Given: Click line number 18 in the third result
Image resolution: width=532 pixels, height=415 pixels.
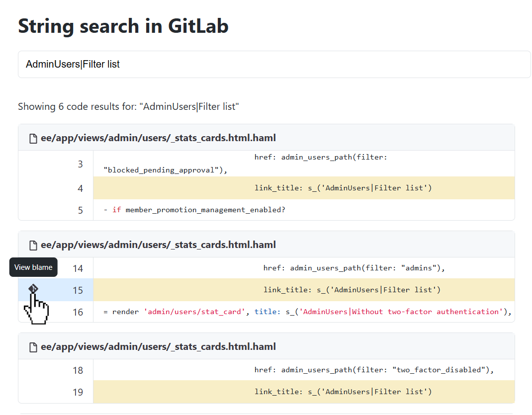Looking at the screenshot, I should click(78, 370).
